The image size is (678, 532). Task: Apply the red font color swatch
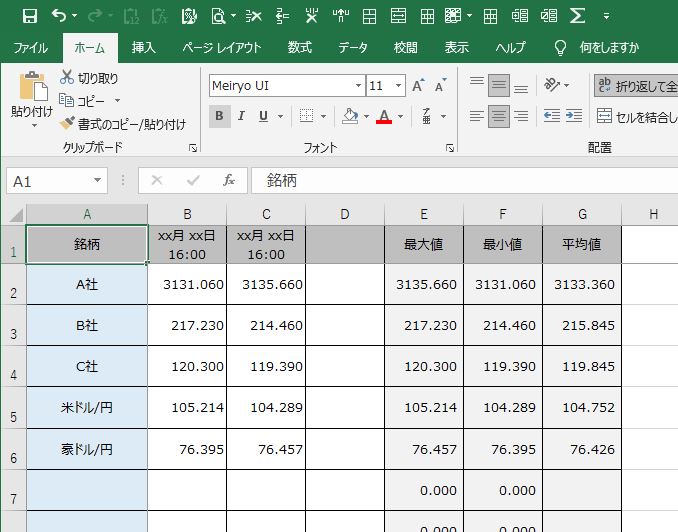(x=384, y=117)
